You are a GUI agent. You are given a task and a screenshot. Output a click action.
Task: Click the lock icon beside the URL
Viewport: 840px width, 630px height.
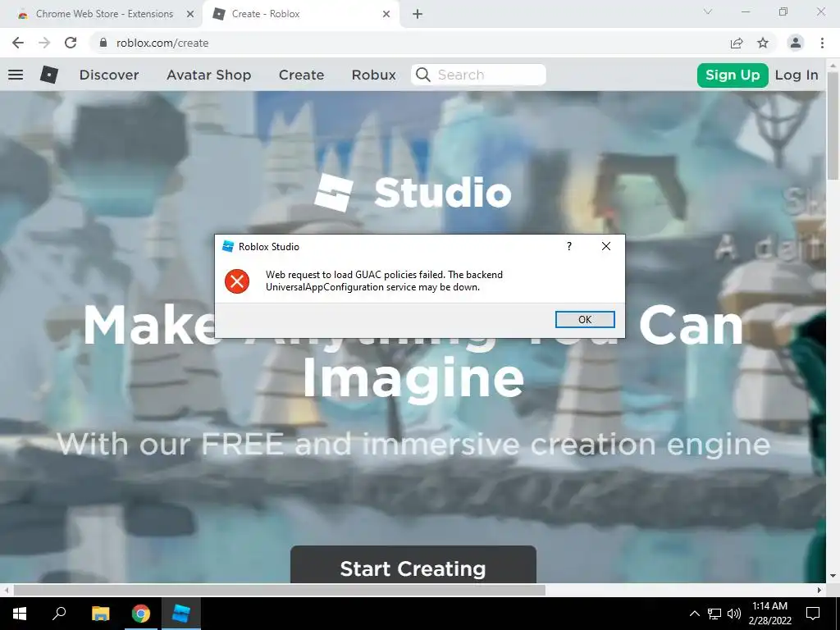(103, 43)
